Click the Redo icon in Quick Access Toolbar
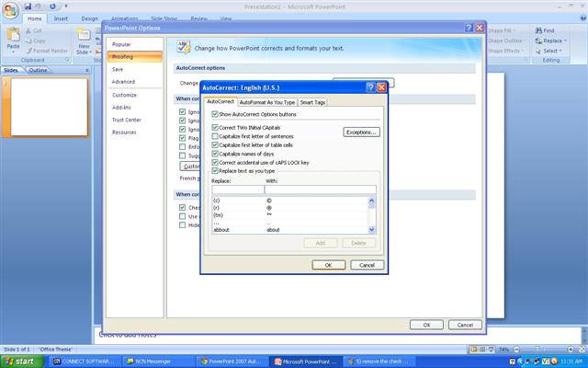This screenshot has width=588, height=368. tap(52, 6)
